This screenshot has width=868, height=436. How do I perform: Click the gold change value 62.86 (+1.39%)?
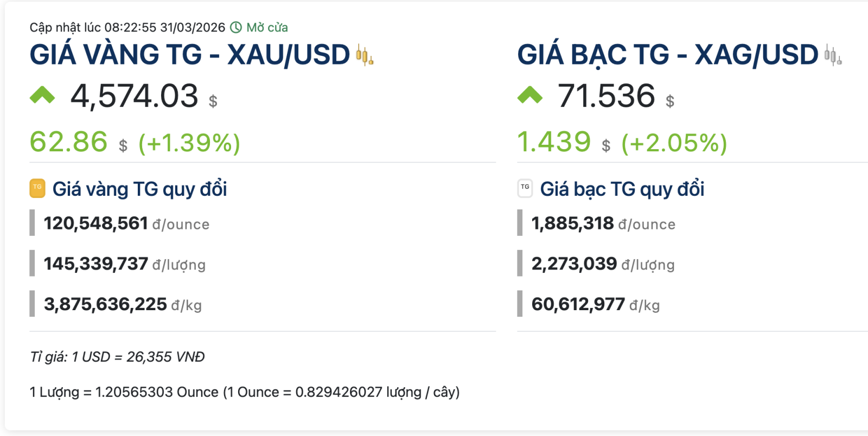point(135,142)
